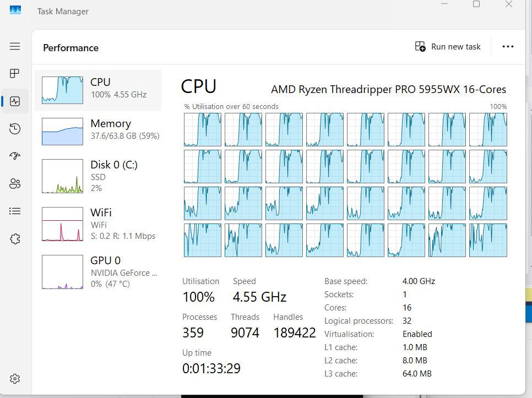Go to the Processes page icon
The image size is (532, 398).
(15, 73)
